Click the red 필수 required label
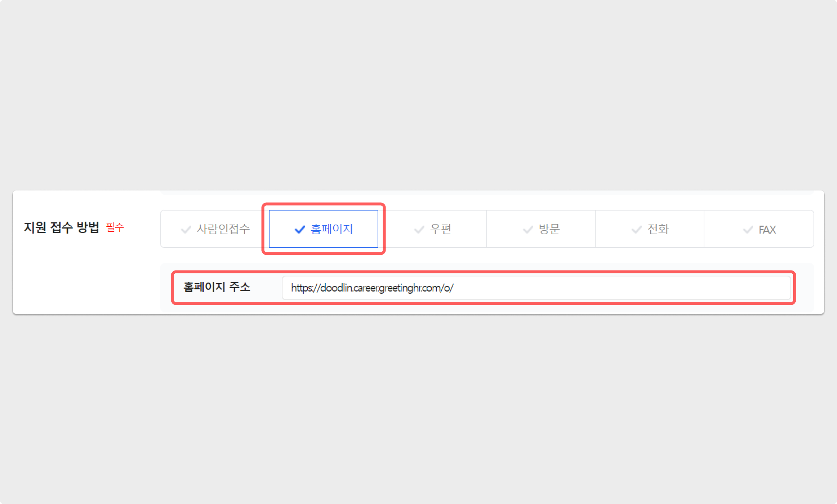The height and width of the screenshot is (504, 837). [115, 227]
